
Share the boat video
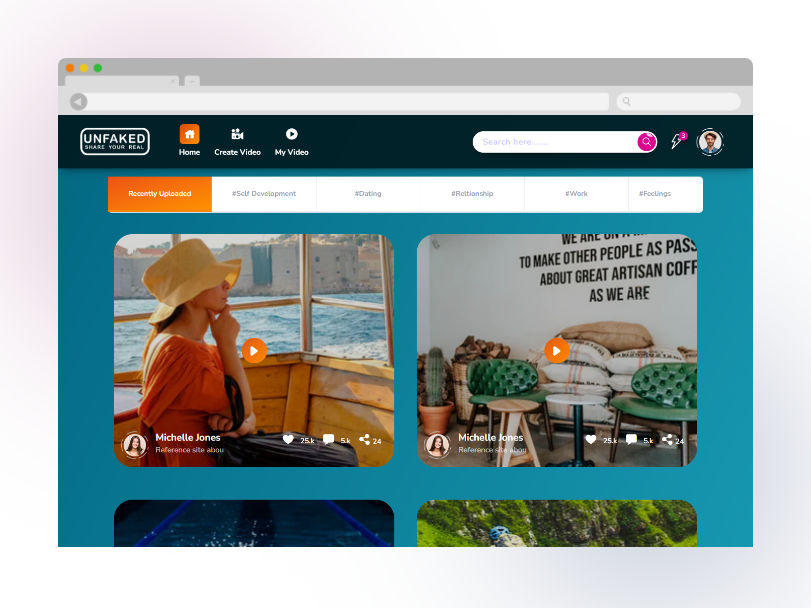(364, 439)
